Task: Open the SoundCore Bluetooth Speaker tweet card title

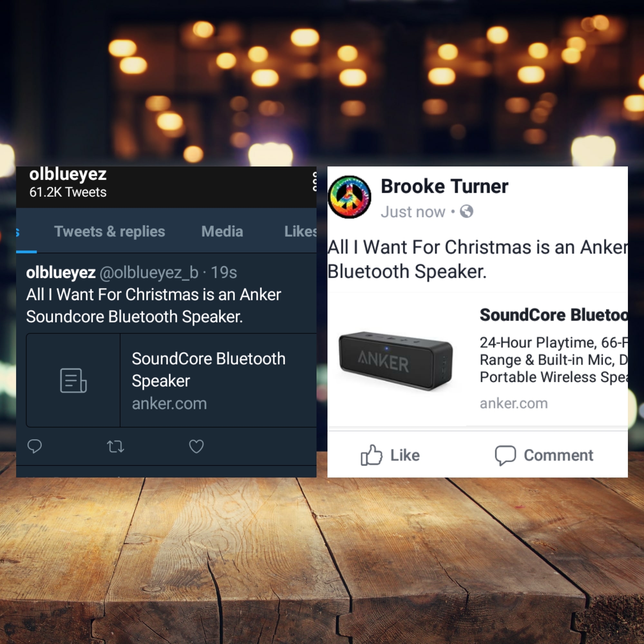Action: pos(208,370)
